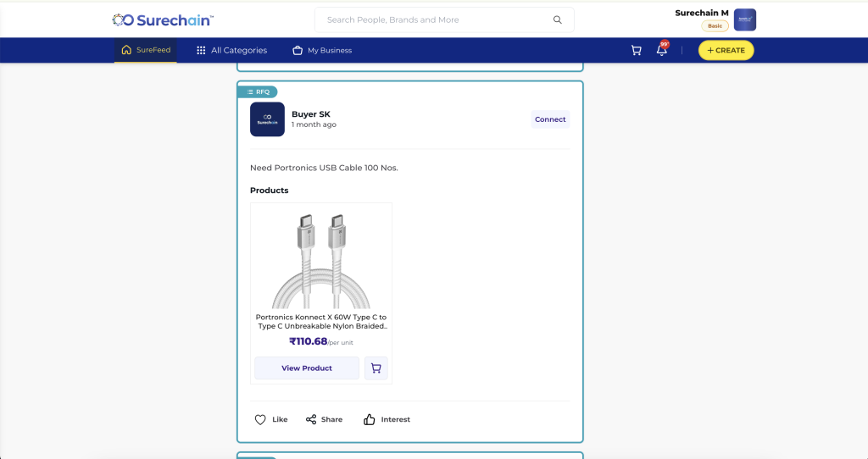Connect with Buyer SK
This screenshot has width=868, height=459.
click(550, 119)
